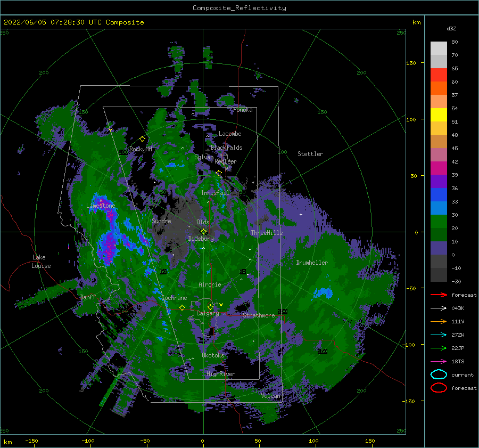This screenshot has width=479, height=448.
Task: Select the Okotoks town label
Action: click(213, 355)
